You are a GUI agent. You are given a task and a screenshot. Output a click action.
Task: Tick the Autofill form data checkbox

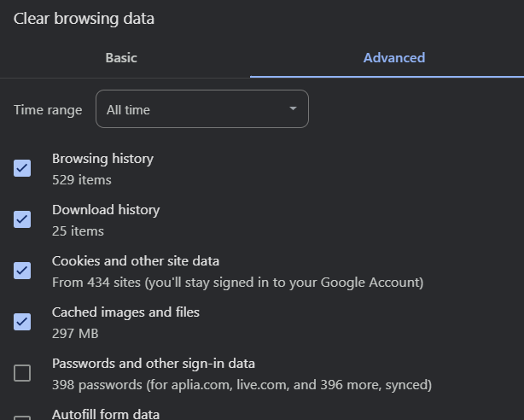coord(22,417)
